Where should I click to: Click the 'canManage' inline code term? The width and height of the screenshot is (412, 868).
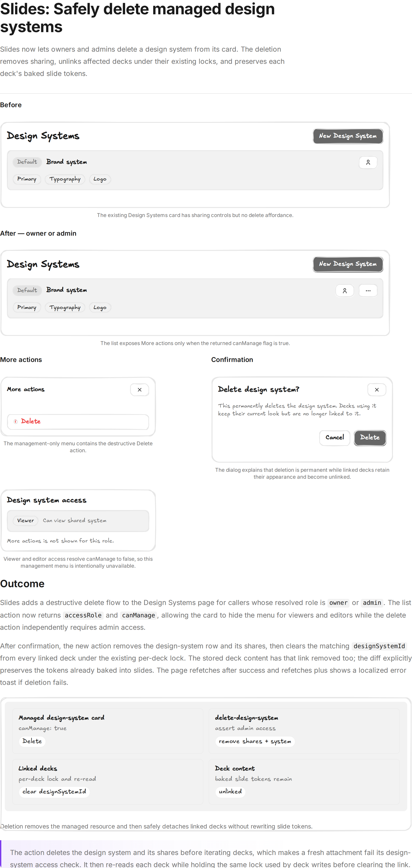138,615
